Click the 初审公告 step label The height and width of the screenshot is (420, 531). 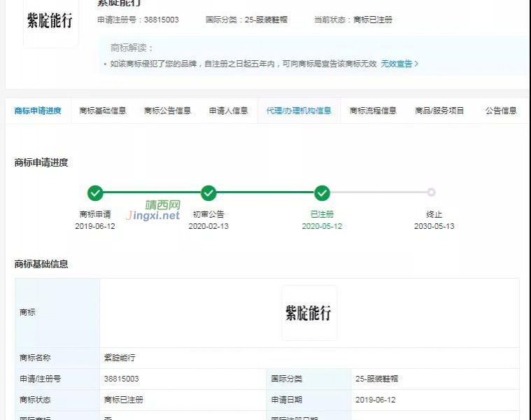click(x=208, y=214)
